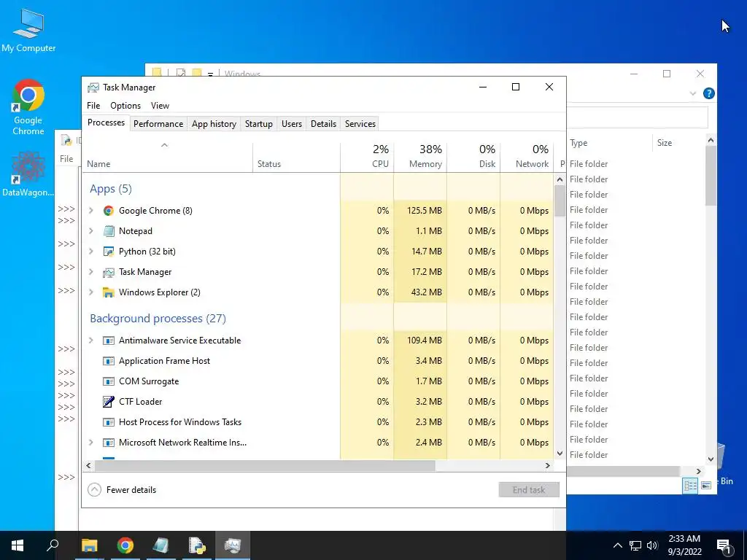Select the DataWagon desktop shortcut
The height and width of the screenshot is (560, 747).
pos(28,174)
